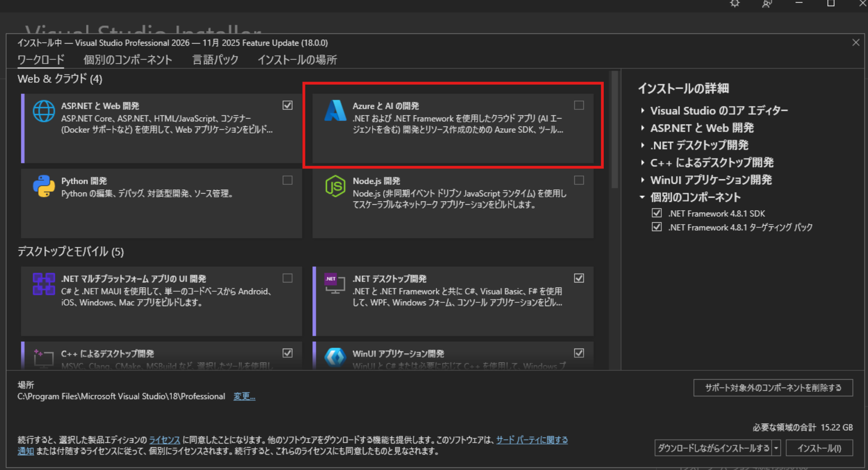868x470 pixels.
Task: Open the install mode dropdown arrow
Action: [x=777, y=448]
